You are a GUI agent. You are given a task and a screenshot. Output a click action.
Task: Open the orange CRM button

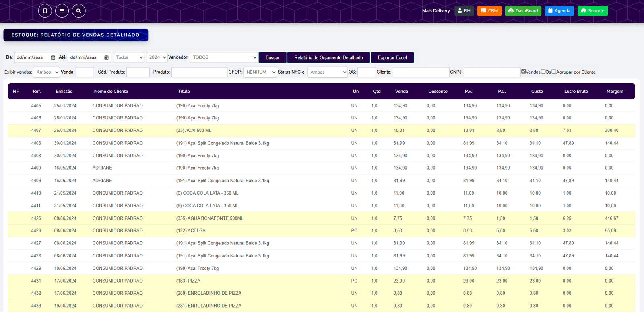[x=489, y=11]
